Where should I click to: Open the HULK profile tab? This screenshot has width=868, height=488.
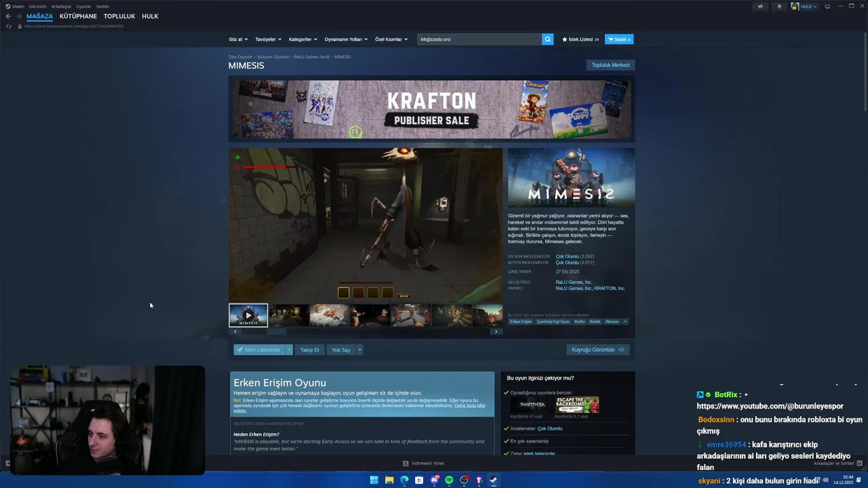pyautogui.click(x=150, y=16)
